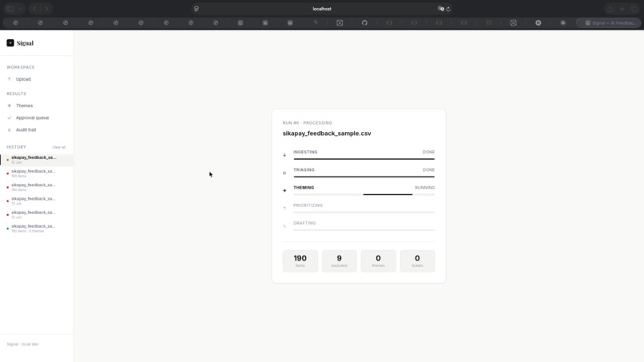Click Clear all in History
Viewport: 644px width, 362px height.
59,147
